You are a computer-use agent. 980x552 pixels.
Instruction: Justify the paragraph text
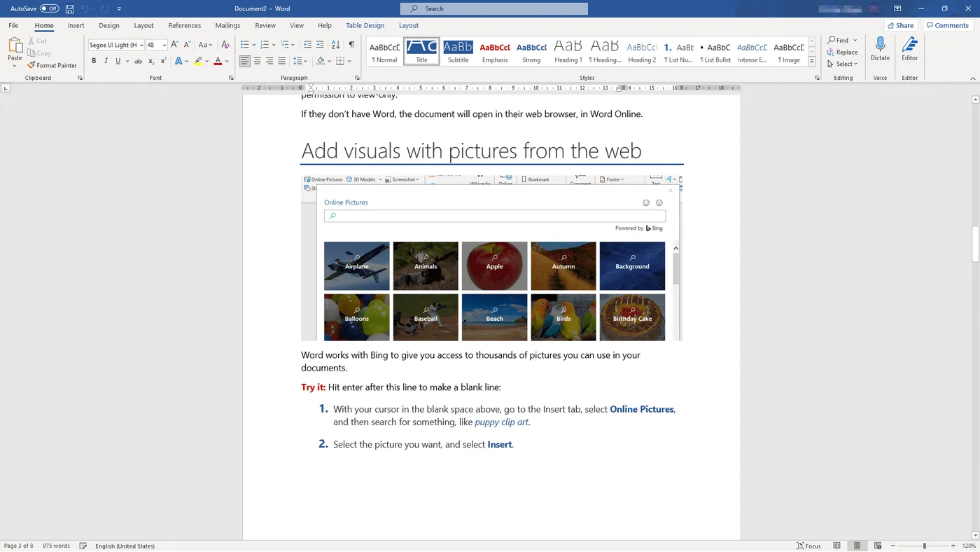(281, 61)
